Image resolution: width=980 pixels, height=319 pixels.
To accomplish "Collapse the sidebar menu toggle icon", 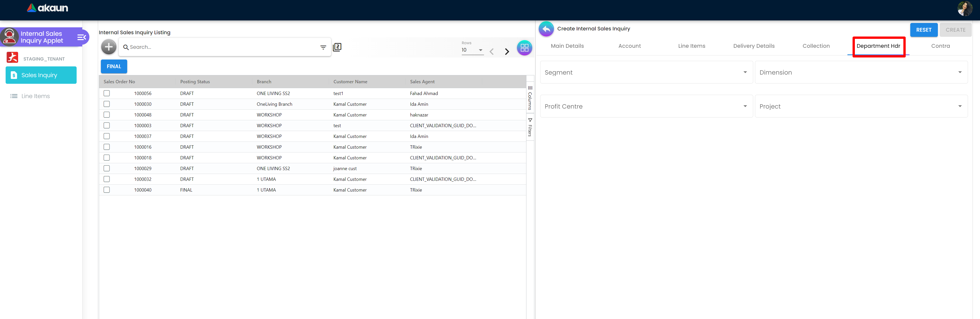I will 81,37.
